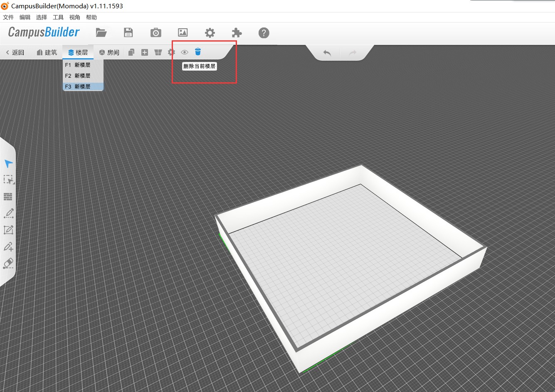Go back with the 返回 button
Viewport: 555px width, 392px height.
click(x=15, y=52)
